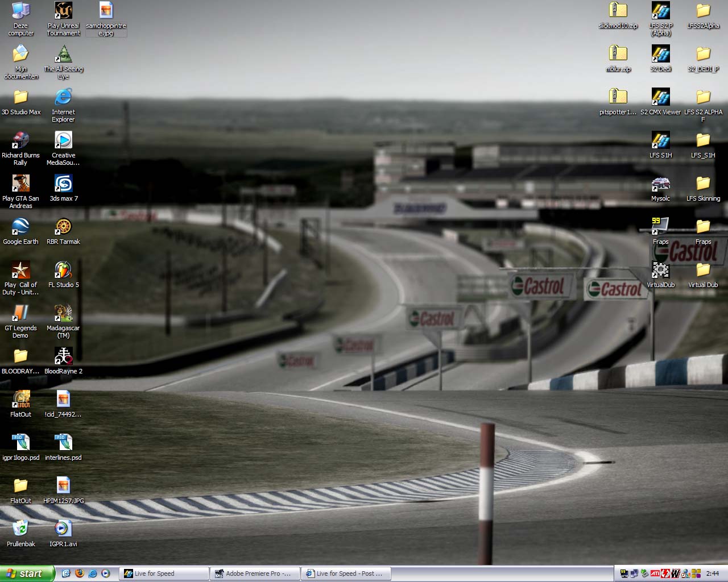Select the 3D Studio Max folder
Screen dimensions: 728x582
pos(20,102)
